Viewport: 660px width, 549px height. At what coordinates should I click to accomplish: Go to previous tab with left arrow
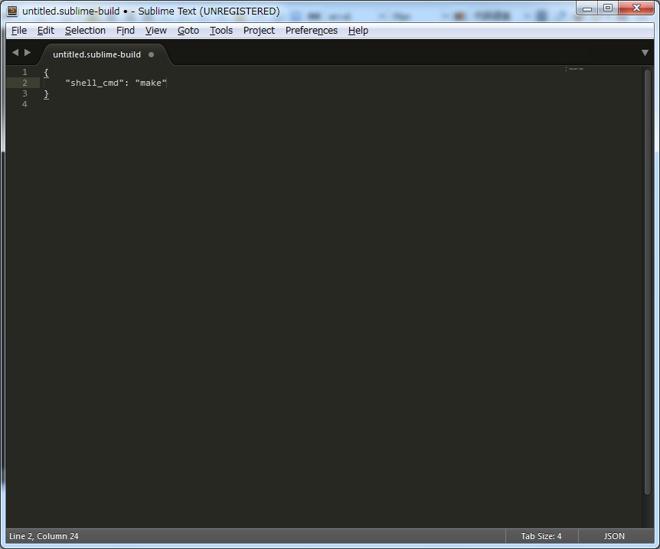tap(16, 52)
